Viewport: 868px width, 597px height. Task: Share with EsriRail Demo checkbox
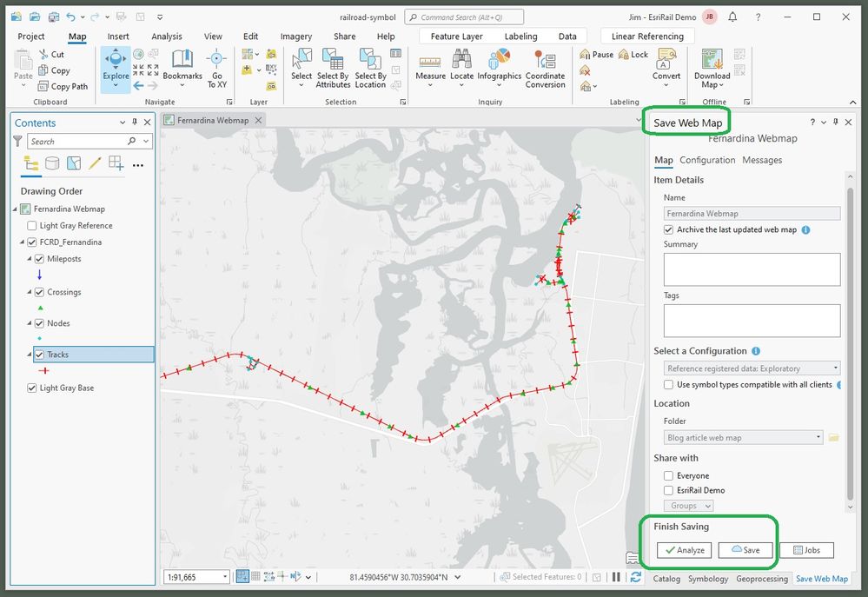tap(669, 490)
